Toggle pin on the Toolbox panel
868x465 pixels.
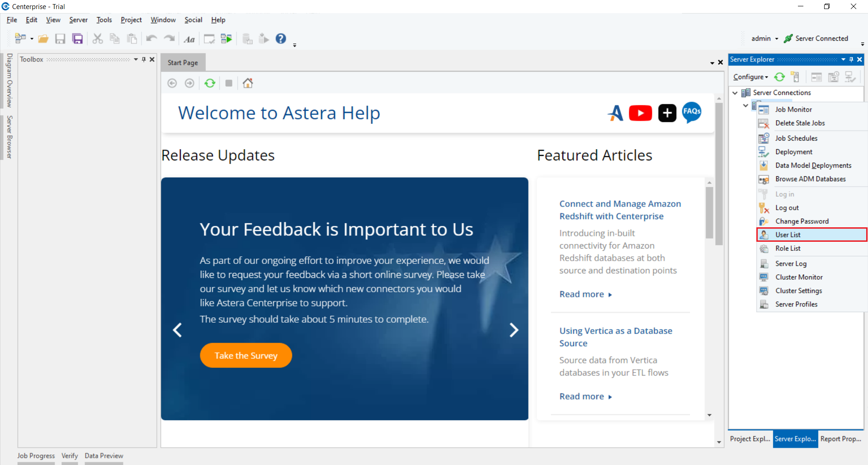144,59
